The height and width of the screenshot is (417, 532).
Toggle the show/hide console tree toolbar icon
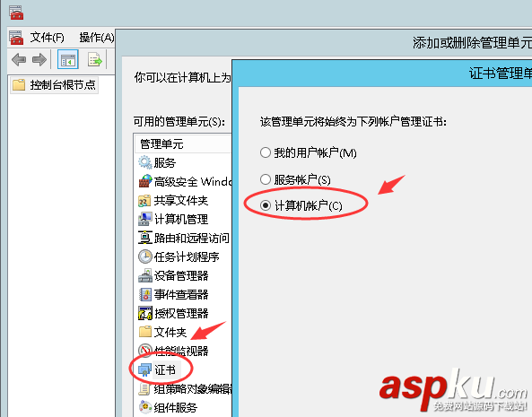tap(68, 60)
